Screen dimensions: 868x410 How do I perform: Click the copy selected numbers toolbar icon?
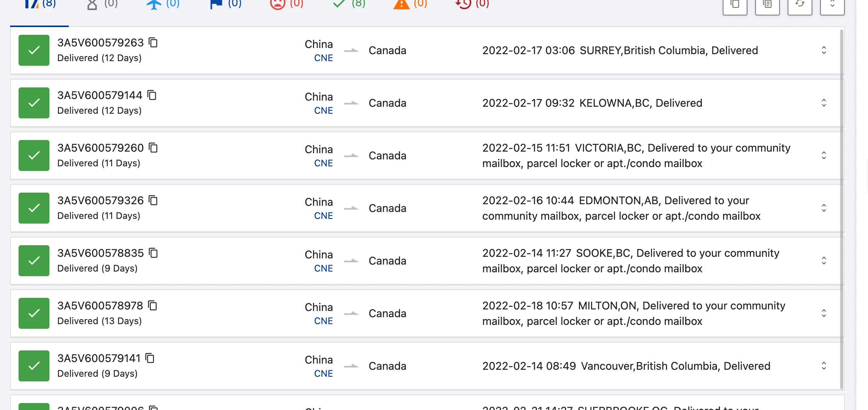pos(735,5)
